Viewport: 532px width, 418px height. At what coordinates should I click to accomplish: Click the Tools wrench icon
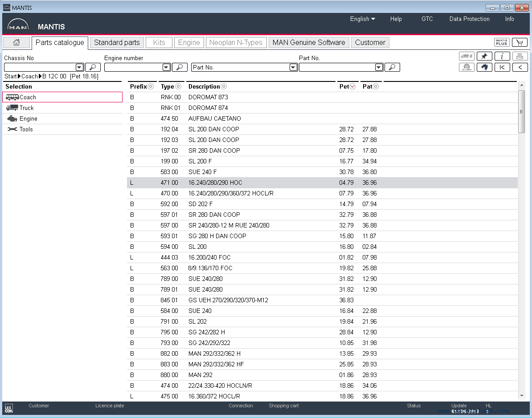pyautogui.click(x=12, y=129)
